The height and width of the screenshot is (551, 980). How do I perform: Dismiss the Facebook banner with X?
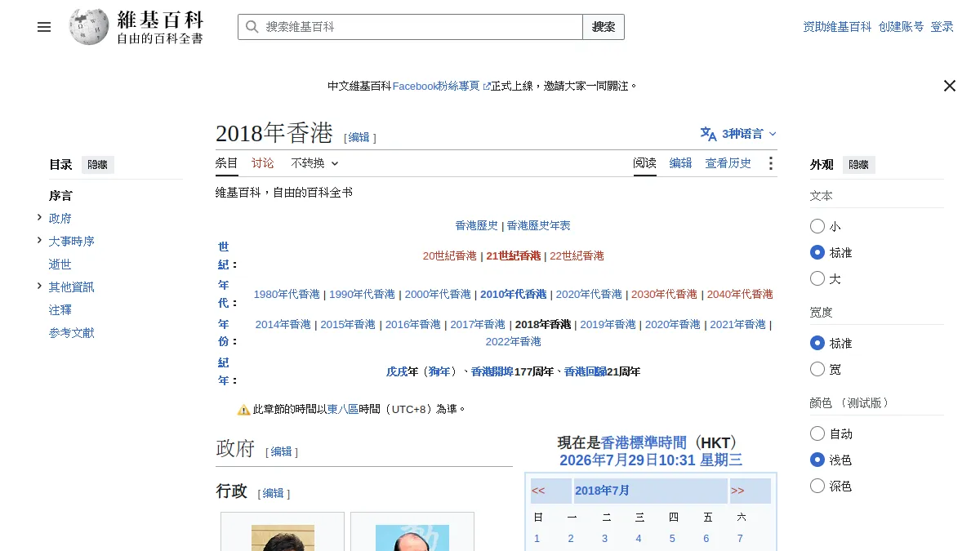tap(950, 86)
